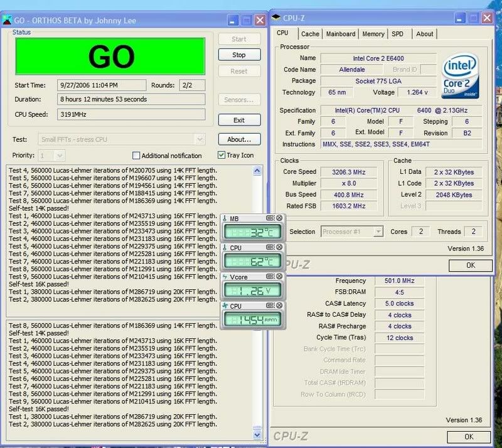Open the Mainboard tab
502x448 pixels.
point(341,34)
